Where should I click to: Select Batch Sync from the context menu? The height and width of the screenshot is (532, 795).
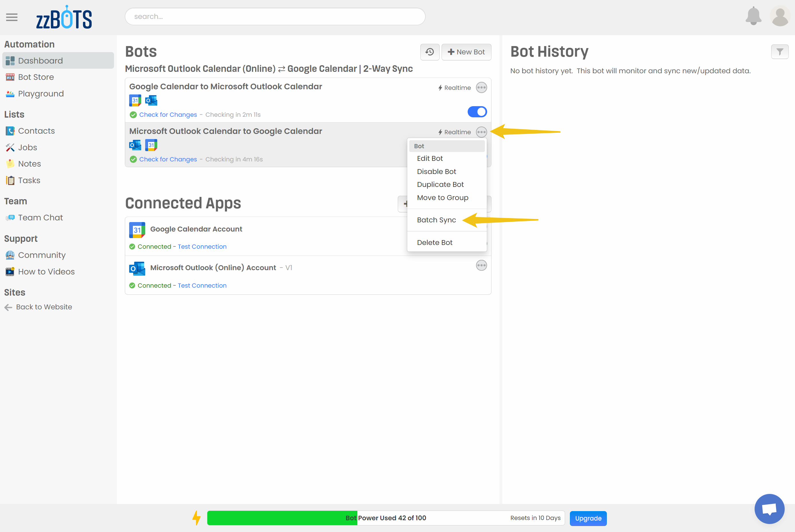(436, 220)
